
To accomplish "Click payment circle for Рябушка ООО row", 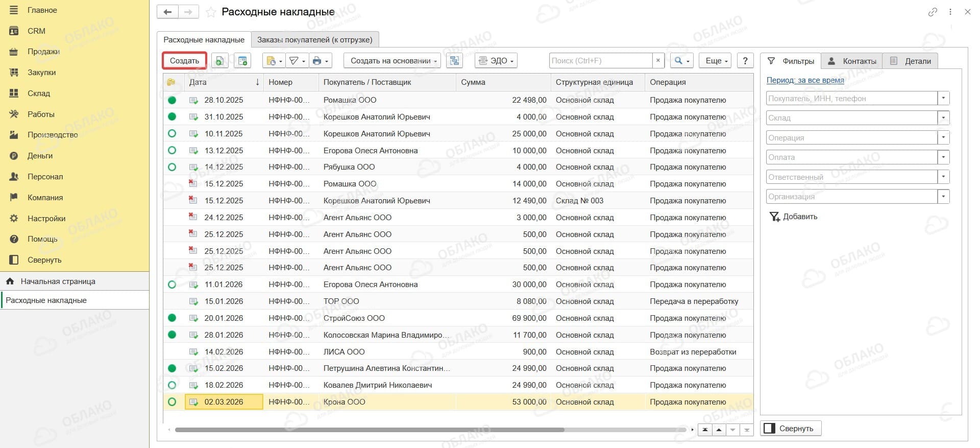I will [172, 167].
